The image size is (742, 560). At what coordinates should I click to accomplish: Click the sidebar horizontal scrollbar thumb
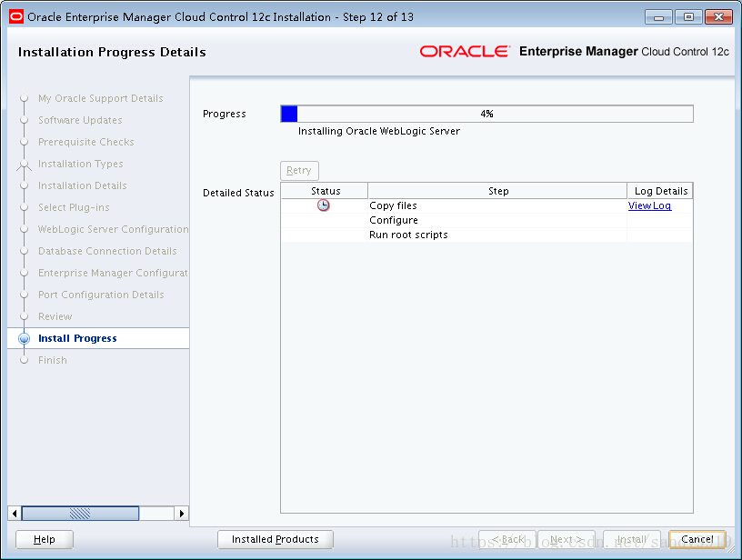point(80,513)
